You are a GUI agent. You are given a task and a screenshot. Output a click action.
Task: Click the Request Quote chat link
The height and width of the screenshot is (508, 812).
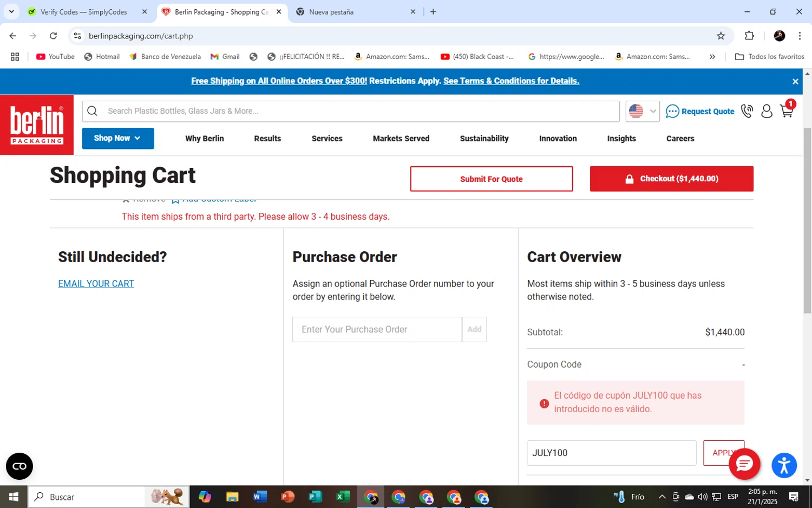(700, 111)
